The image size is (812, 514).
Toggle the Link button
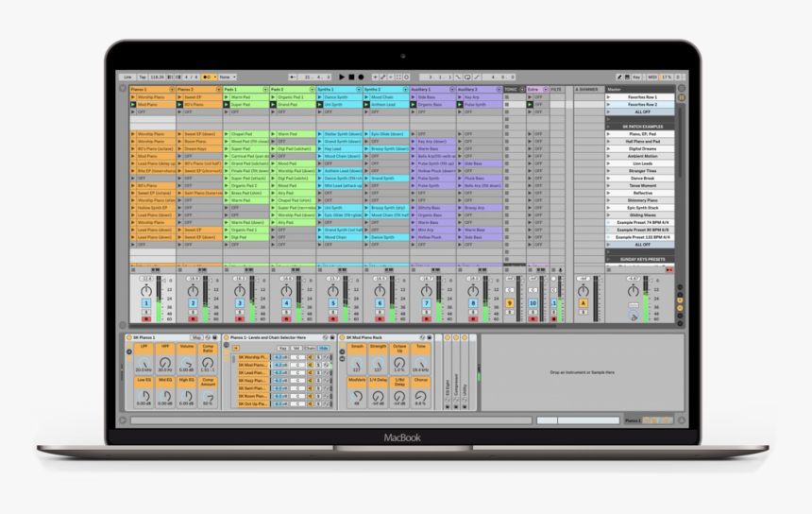[x=127, y=77]
